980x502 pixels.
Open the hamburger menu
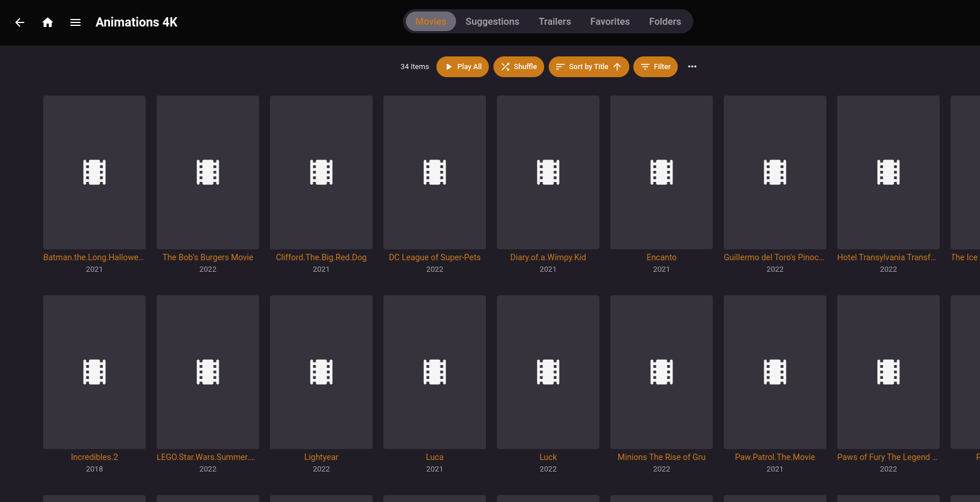(x=75, y=22)
